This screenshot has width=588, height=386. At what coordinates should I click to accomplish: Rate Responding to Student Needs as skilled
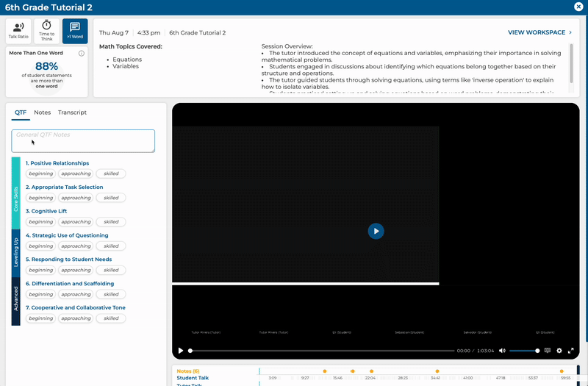coord(111,270)
